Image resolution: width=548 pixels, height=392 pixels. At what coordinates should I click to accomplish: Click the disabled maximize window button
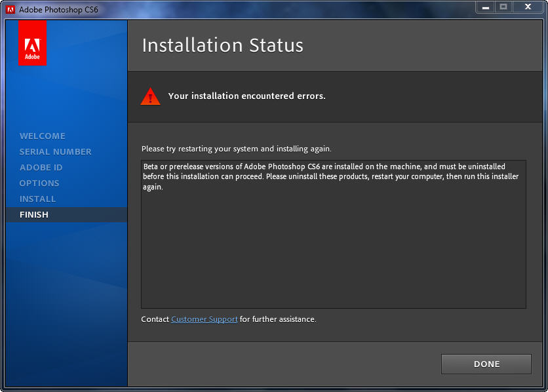503,7
